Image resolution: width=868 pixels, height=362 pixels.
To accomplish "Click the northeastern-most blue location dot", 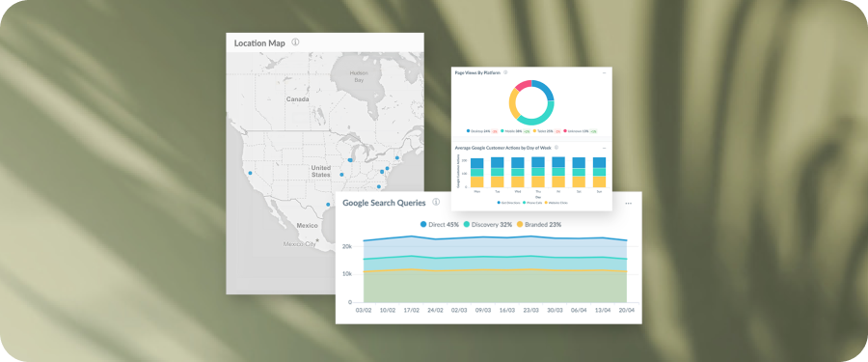I will tap(397, 158).
